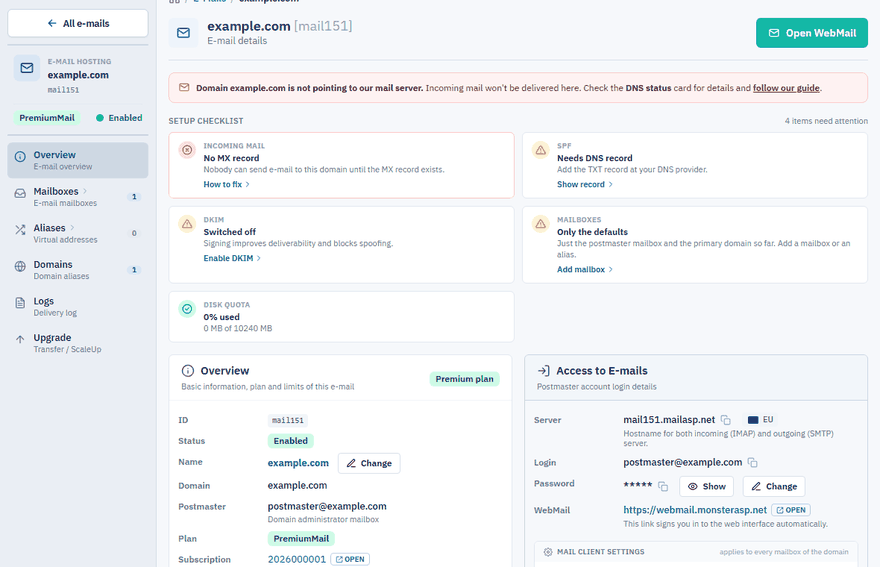880x567 pixels.
Task: Click the '0 MB of 10240 MB' quota text
Action: (238, 328)
